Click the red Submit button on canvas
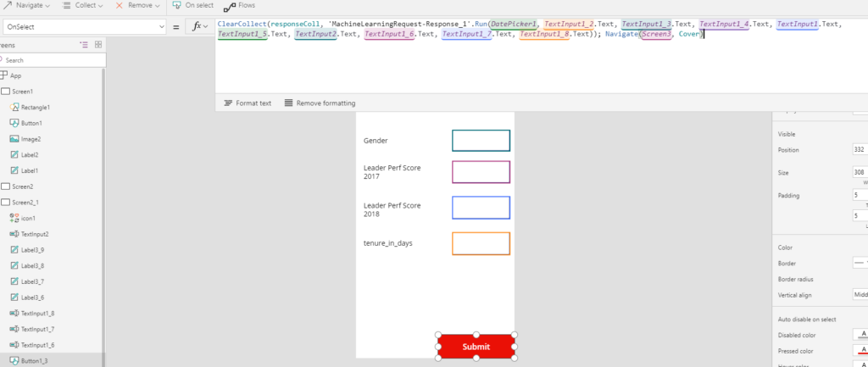Screen dimensions: 868x367 click(476, 347)
